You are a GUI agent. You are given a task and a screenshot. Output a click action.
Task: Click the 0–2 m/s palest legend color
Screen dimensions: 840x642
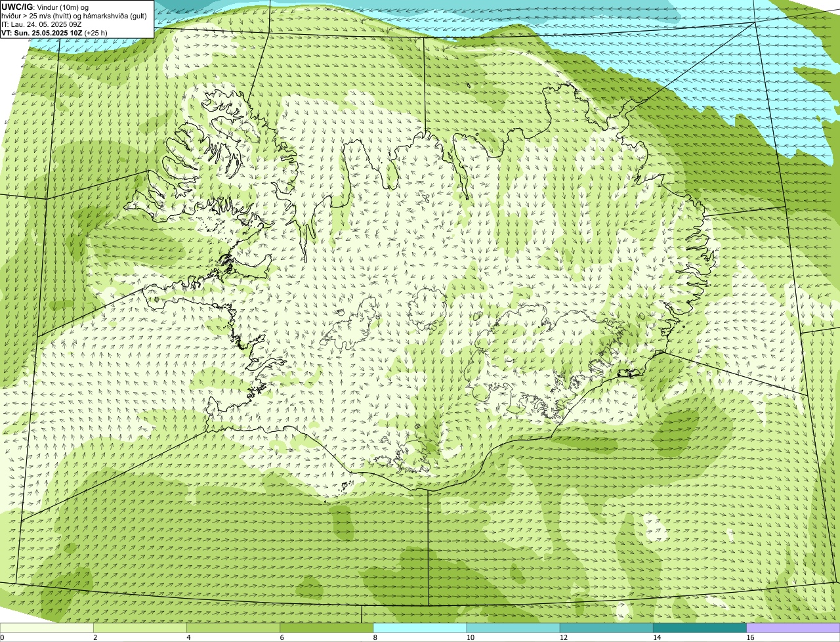point(47,628)
